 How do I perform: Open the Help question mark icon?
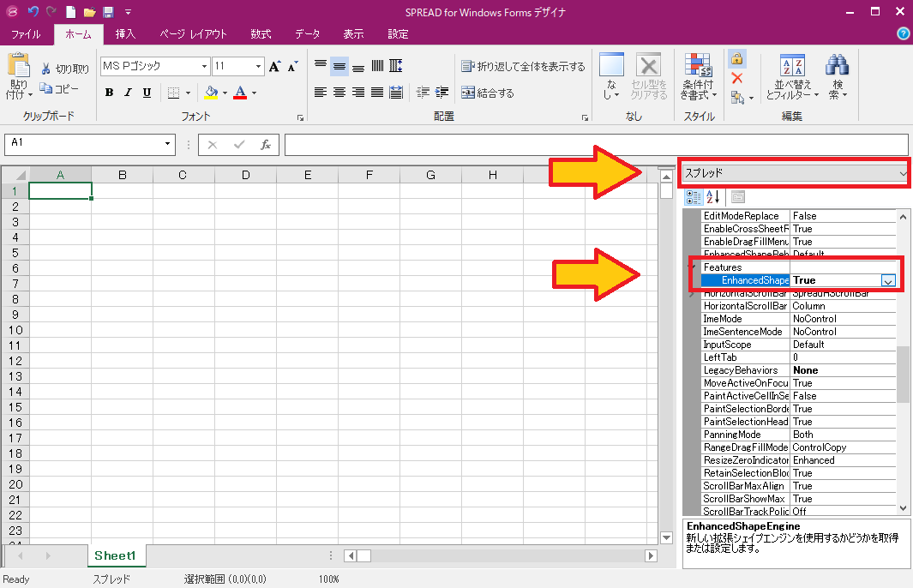point(903,33)
